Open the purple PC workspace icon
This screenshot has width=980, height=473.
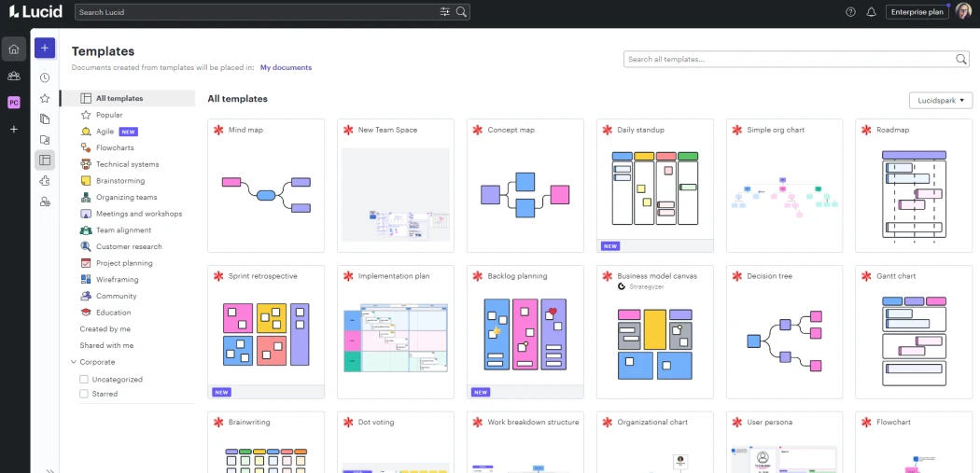(14, 103)
